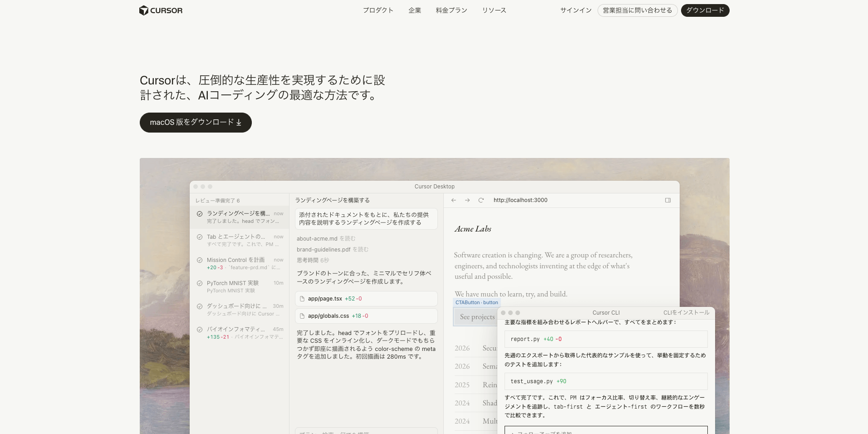The image size is (868, 434).
Task: Click the ダウンロード button in the header
Action: coord(705,10)
